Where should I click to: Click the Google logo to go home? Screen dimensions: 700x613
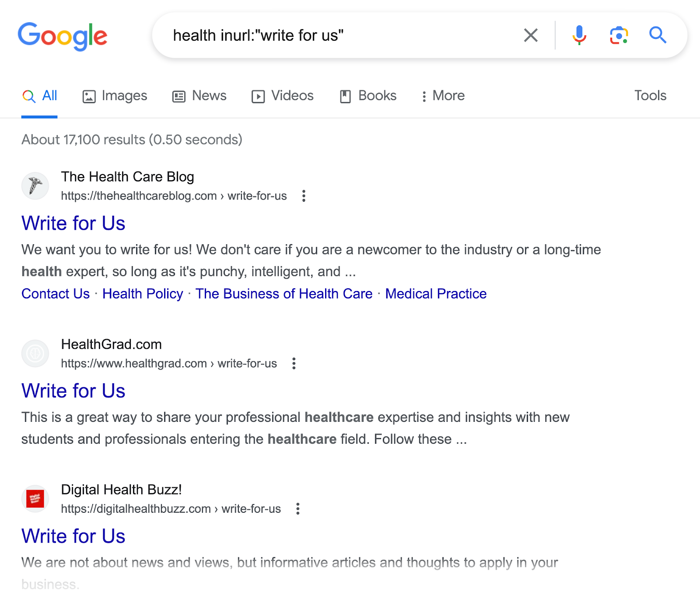[63, 37]
